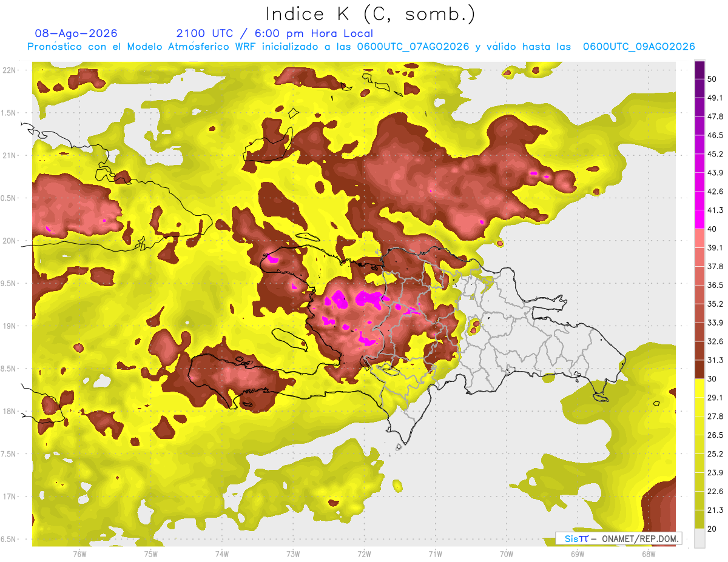Click the color scale value '45.2'

715,154
